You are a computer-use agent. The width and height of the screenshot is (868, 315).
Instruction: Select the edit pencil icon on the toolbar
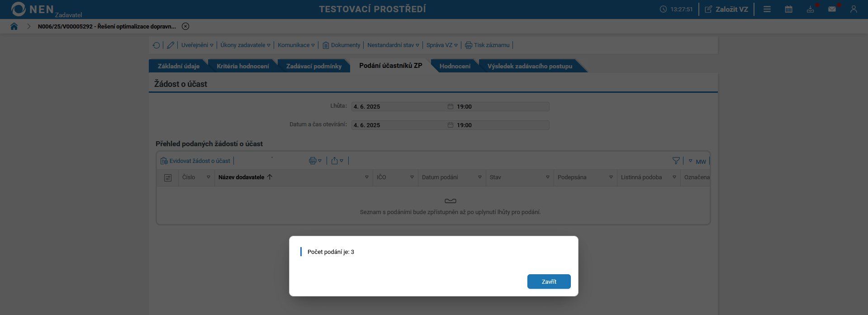pyautogui.click(x=171, y=45)
